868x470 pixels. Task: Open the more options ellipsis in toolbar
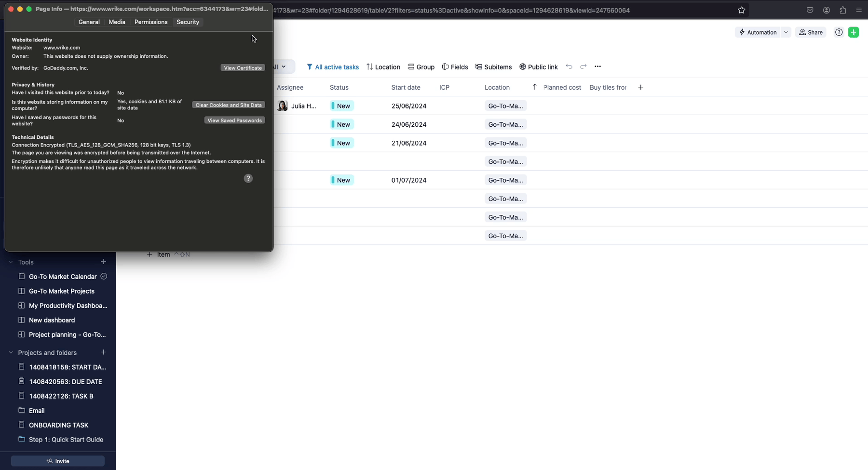coord(597,67)
